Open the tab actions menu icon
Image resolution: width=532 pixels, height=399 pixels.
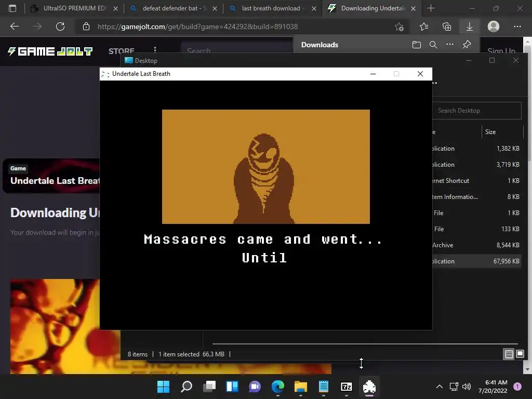coord(12,8)
